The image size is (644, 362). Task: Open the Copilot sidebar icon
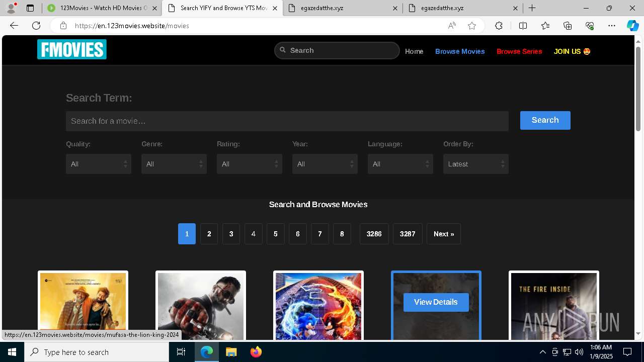tap(632, 26)
